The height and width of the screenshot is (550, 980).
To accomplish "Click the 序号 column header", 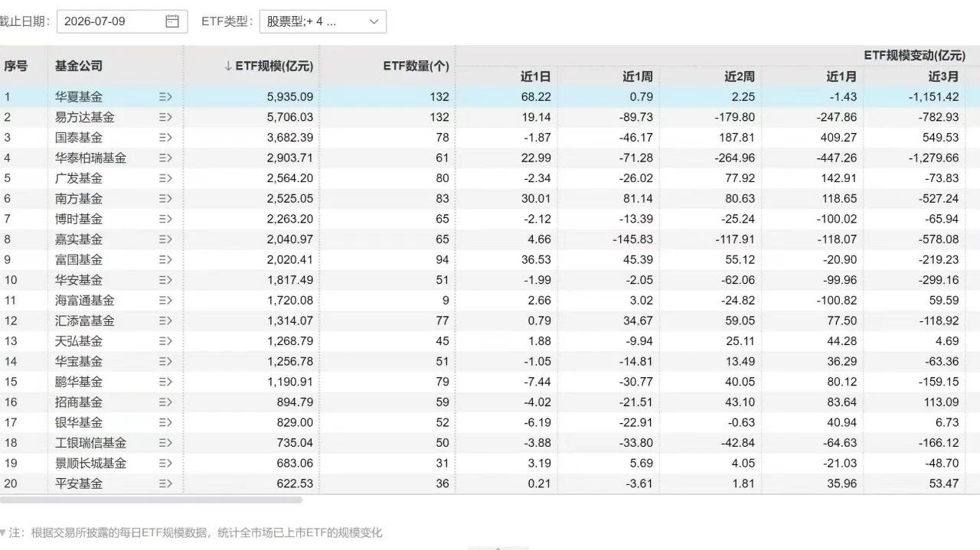I will tap(15, 66).
